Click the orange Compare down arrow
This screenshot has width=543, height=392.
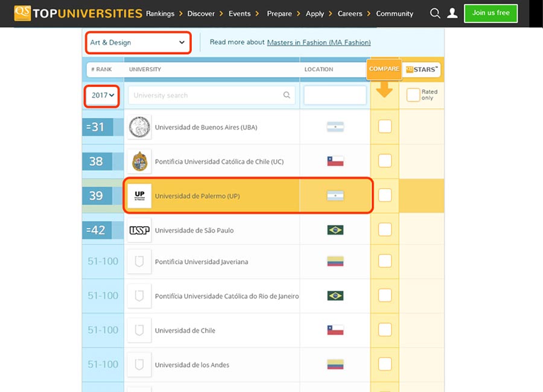pos(384,89)
